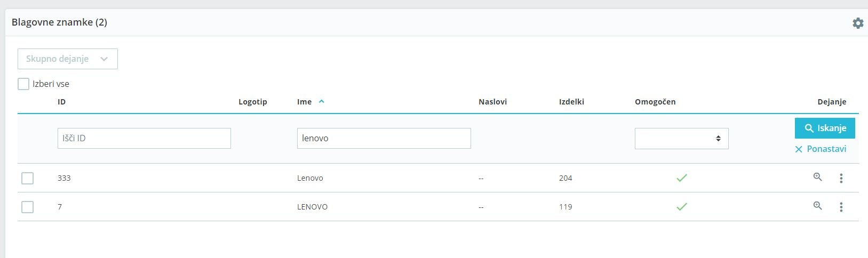The width and height of the screenshot is (868, 258).
Task: Open the Skupno dejanje dropdown
Action: (x=68, y=59)
